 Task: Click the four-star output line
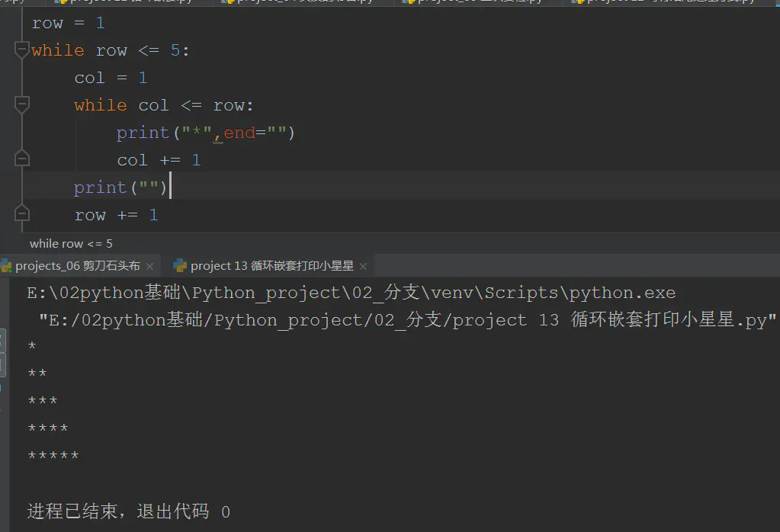coord(48,428)
